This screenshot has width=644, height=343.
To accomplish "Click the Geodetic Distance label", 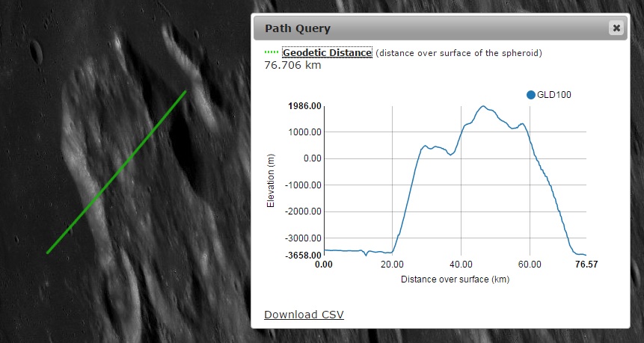I will [x=327, y=53].
